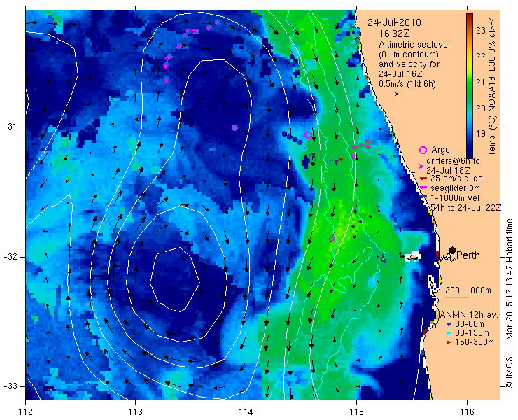Click the 116 longitude axis label

[x=467, y=412]
